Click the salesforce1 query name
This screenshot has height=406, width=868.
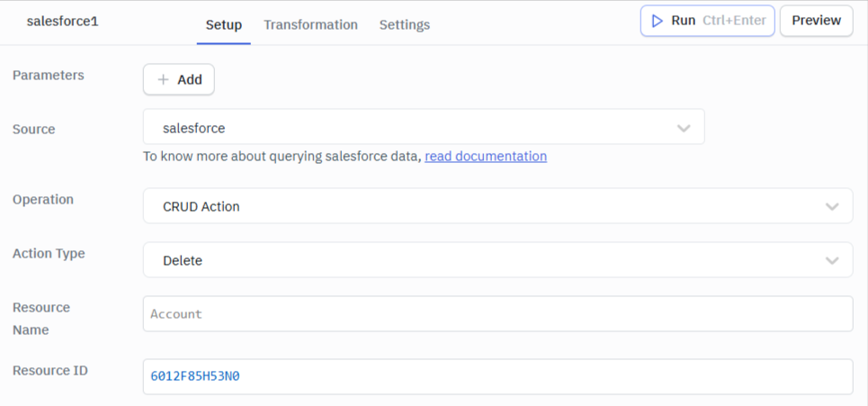tap(62, 21)
